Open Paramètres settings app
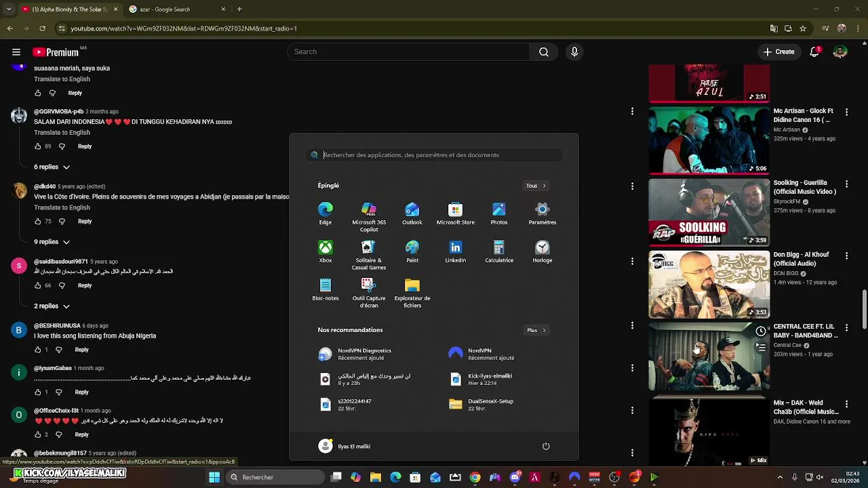 point(542,213)
